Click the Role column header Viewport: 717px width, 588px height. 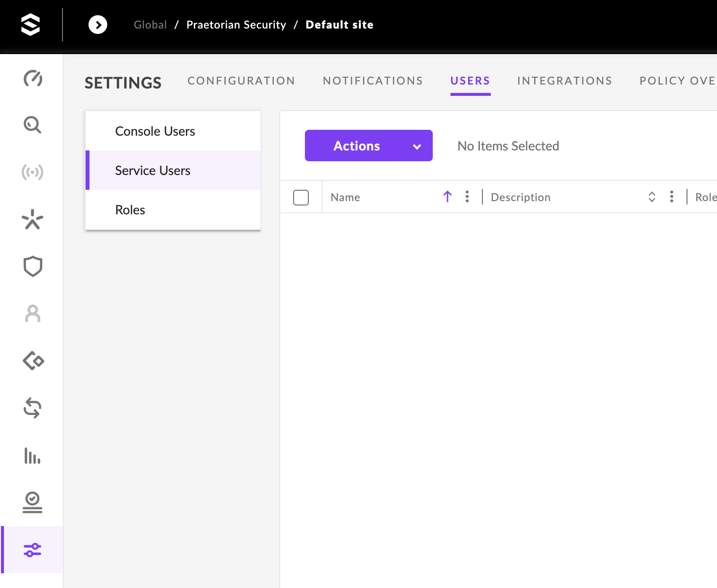pos(706,197)
